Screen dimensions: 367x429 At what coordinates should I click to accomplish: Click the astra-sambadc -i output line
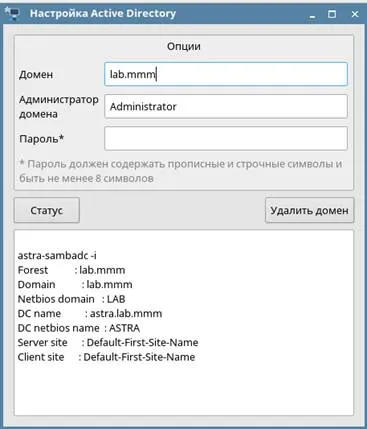tap(57, 256)
